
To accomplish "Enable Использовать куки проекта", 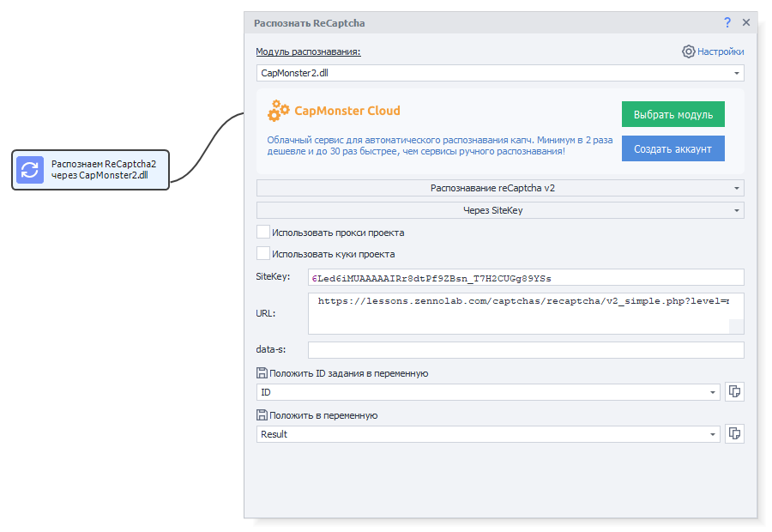I will [x=263, y=254].
